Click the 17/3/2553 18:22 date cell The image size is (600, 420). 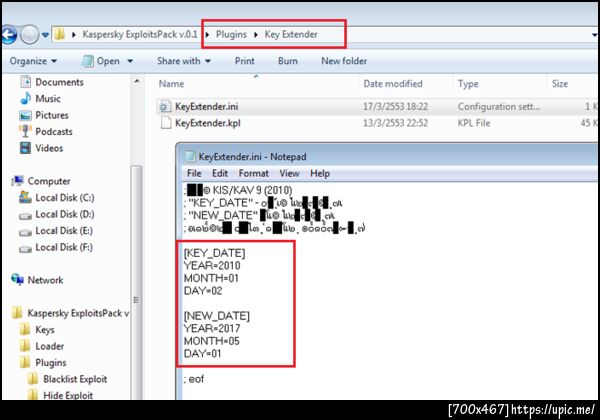tap(395, 107)
